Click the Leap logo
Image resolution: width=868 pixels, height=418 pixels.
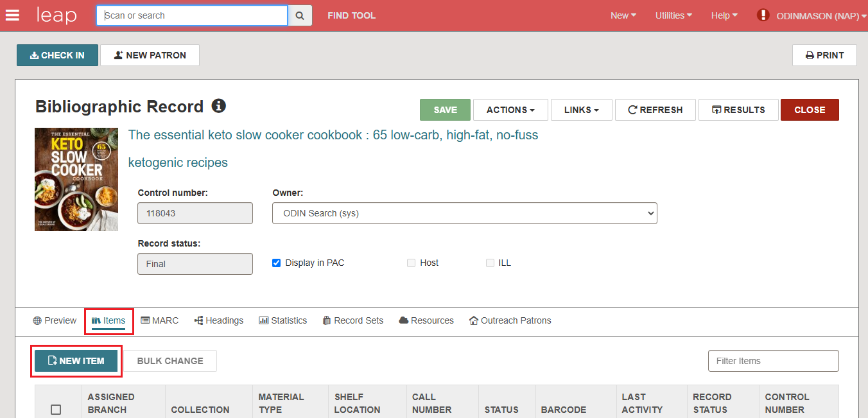[56, 15]
